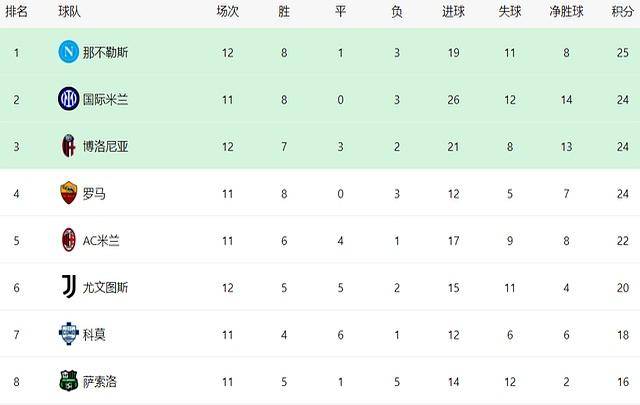Image resolution: width=640 pixels, height=405 pixels.
Task: Click the 净胜球 column header
Action: click(566, 13)
